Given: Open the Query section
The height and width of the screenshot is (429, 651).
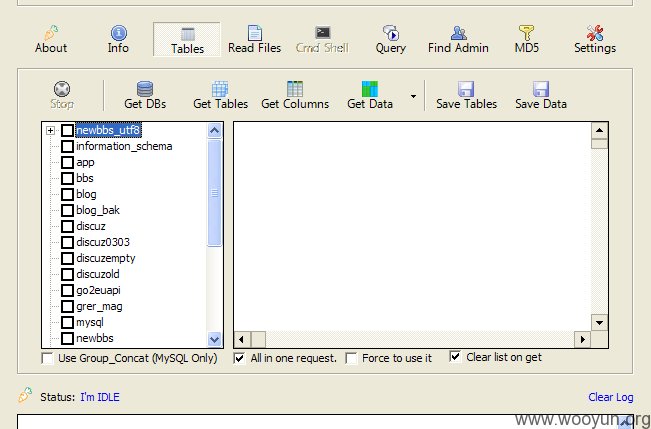Looking at the screenshot, I should point(390,39).
